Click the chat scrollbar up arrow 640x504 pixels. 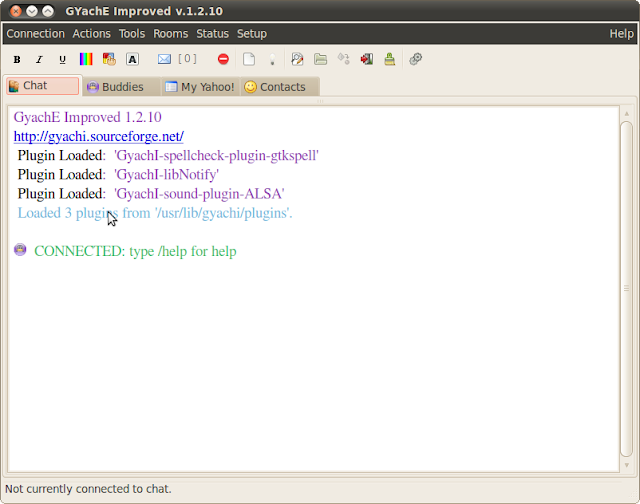(x=627, y=113)
